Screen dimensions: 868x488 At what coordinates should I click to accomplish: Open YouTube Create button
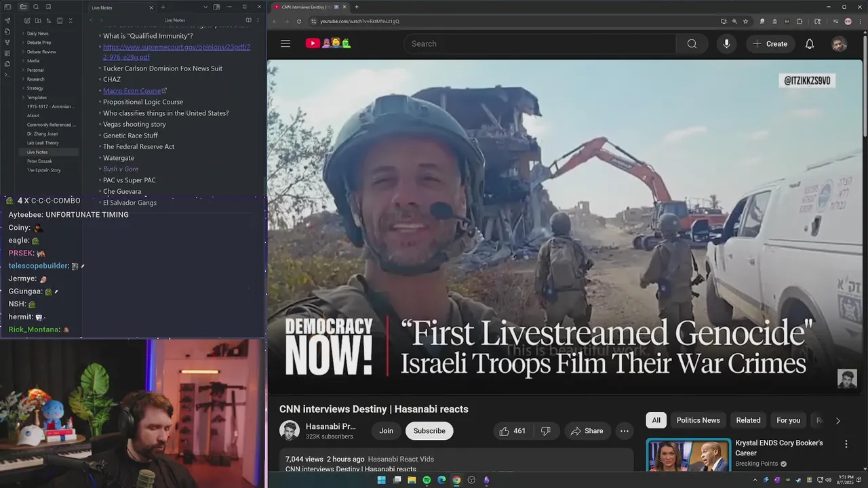770,43
